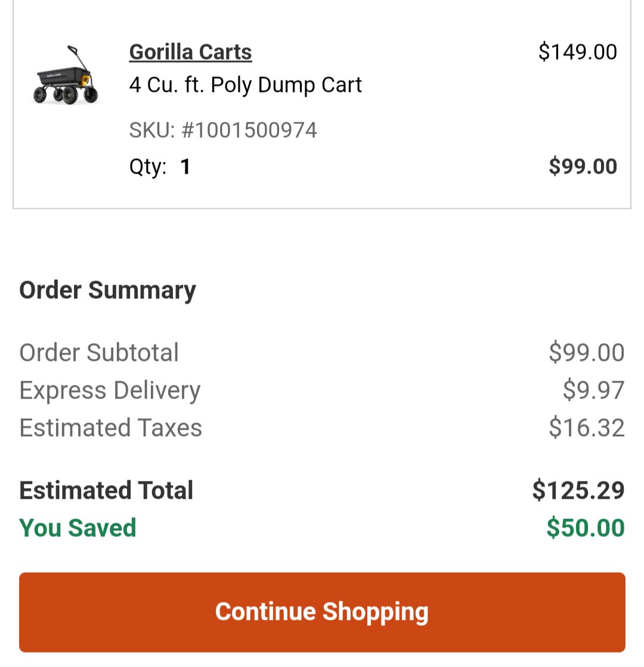
Task: Click the Estimated Total label
Action: coord(106,490)
